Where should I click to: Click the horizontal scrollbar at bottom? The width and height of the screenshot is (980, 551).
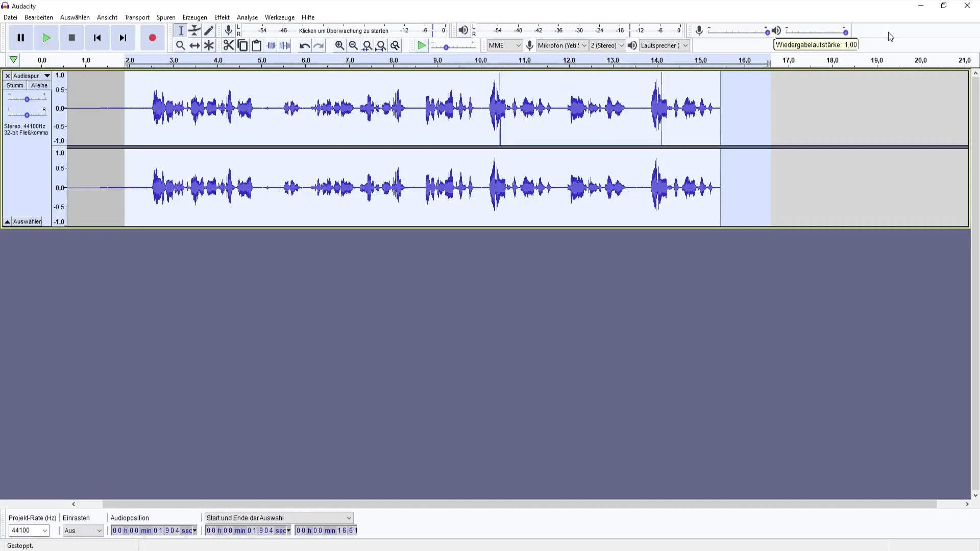pyautogui.click(x=520, y=504)
